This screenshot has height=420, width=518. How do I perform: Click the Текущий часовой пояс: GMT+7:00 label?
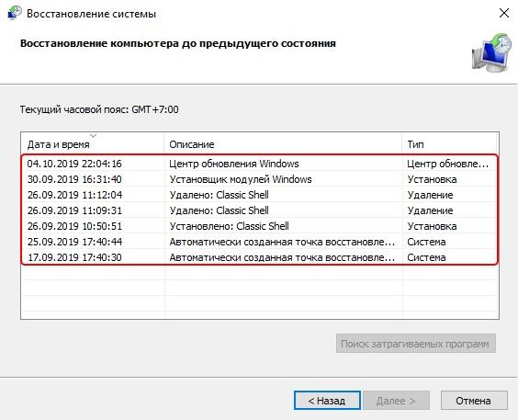(99, 109)
